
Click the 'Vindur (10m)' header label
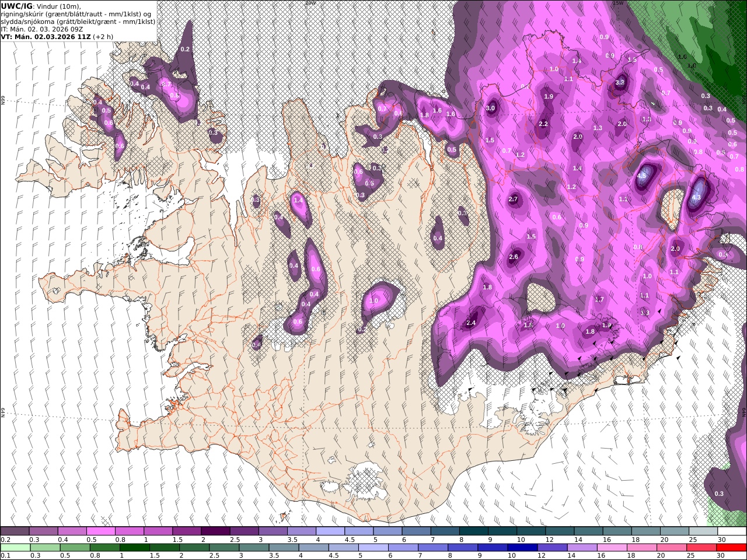(x=58, y=6)
